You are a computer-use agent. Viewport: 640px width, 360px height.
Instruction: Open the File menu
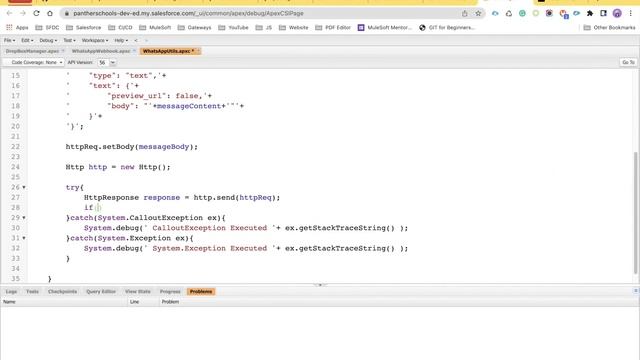[9, 40]
